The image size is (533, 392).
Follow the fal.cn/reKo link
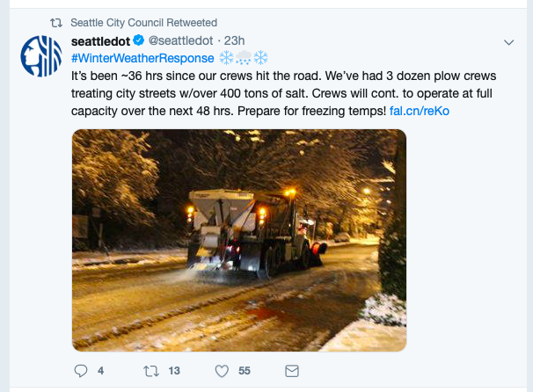(x=419, y=112)
